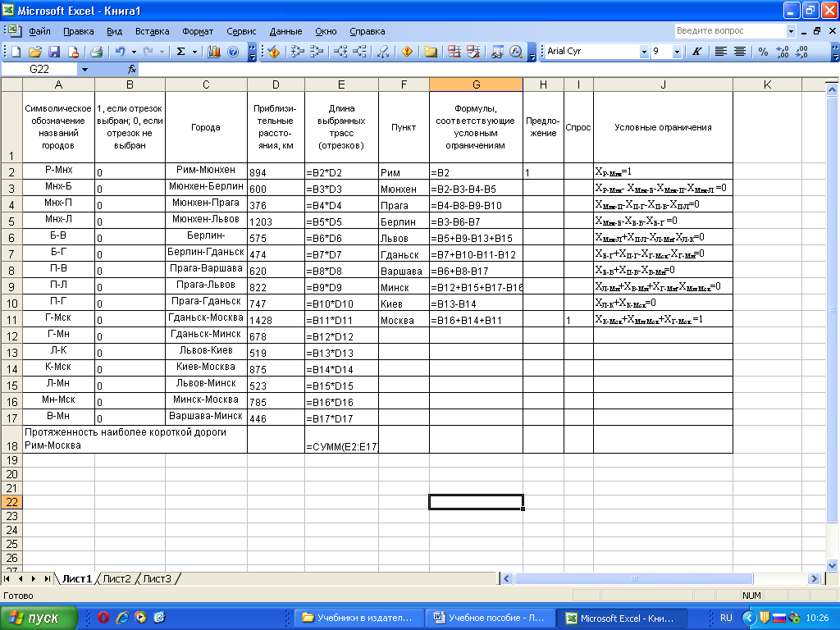
Task: Click the Percent Style icon
Action: click(763, 52)
